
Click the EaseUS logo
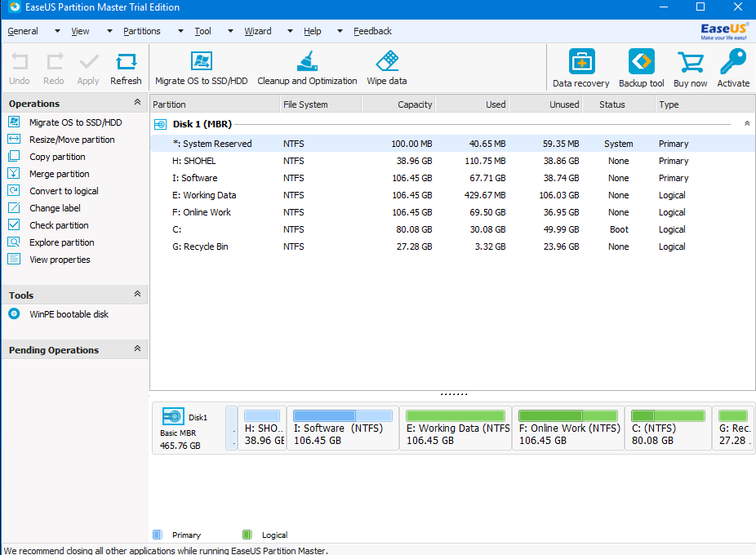coord(724,32)
